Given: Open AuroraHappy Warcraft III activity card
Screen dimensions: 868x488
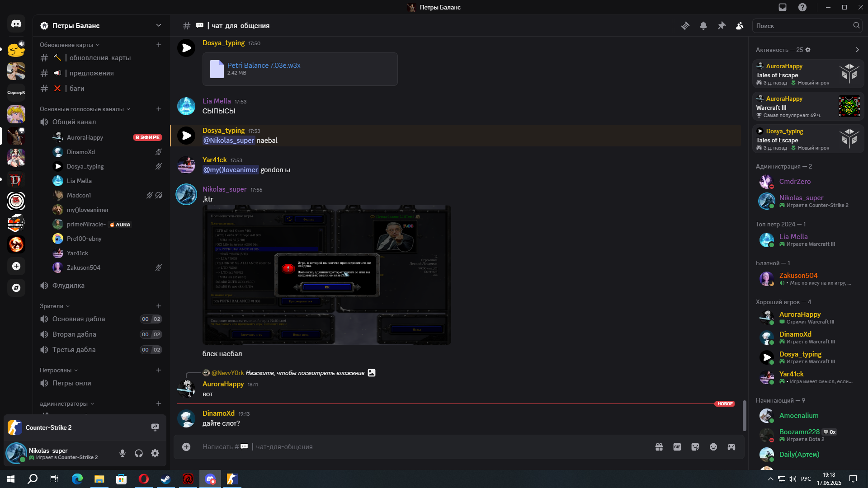Looking at the screenshot, I should [808, 107].
